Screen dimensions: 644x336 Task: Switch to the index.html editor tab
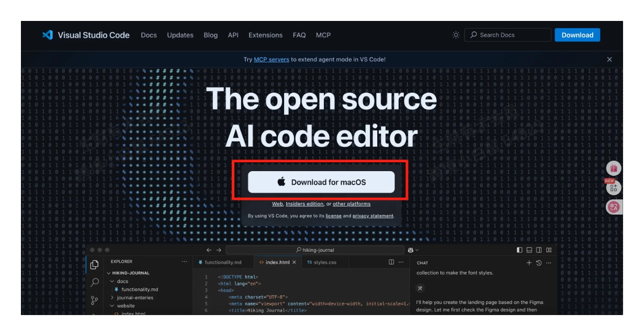(x=278, y=262)
